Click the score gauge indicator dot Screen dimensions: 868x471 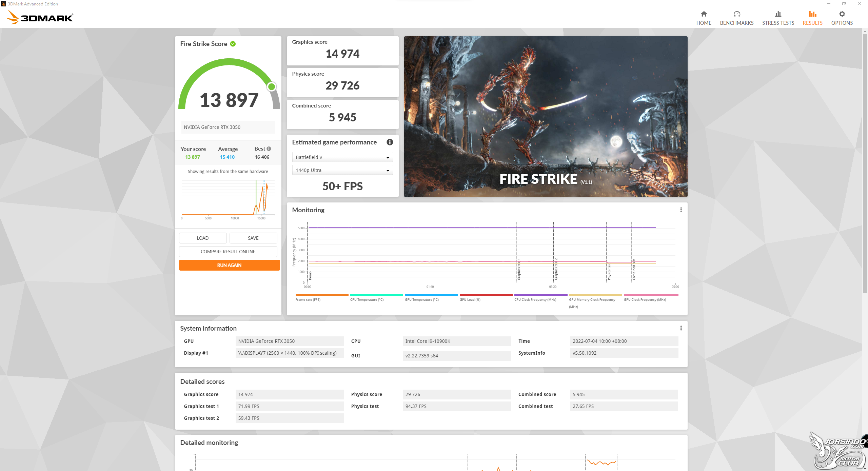pos(271,87)
